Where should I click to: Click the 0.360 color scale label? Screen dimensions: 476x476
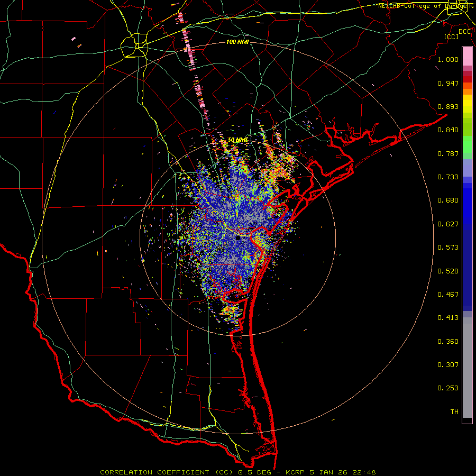click(x=448, y=342)
